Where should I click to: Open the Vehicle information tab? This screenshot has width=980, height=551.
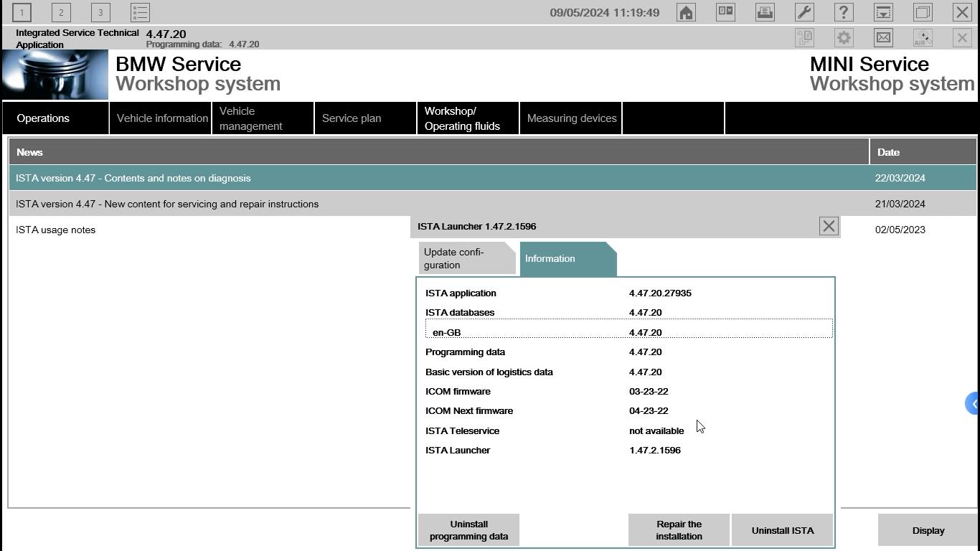[x=161, y=118]
